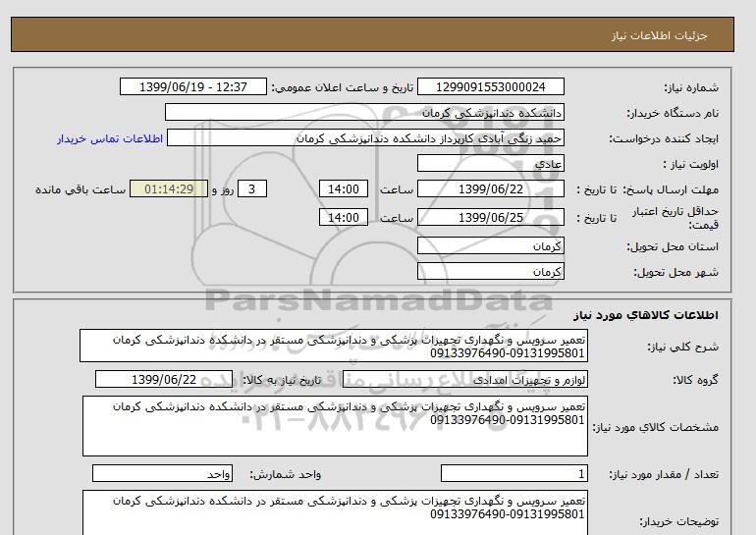This screenshot has width=756, height=535.
Task: Click the label حداقل تاریخ اعتبار قیمت
Action: click(x=675, y=218)
